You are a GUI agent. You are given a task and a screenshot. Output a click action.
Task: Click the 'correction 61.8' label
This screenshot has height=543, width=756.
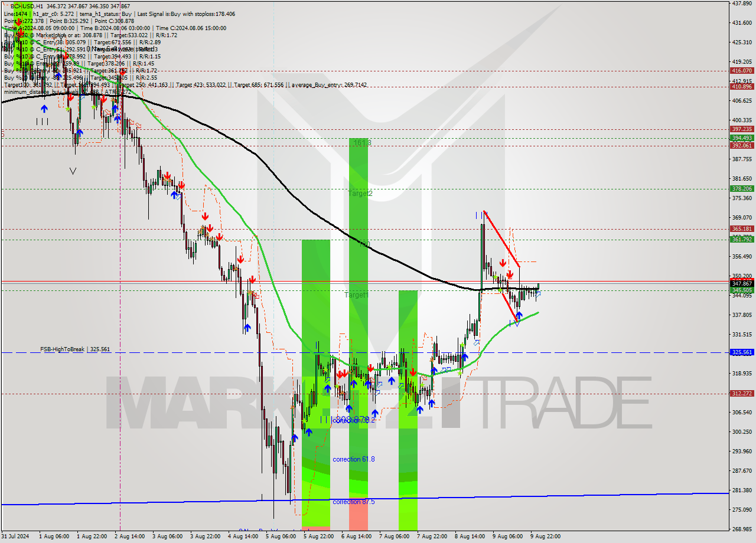tap(353, 459)
